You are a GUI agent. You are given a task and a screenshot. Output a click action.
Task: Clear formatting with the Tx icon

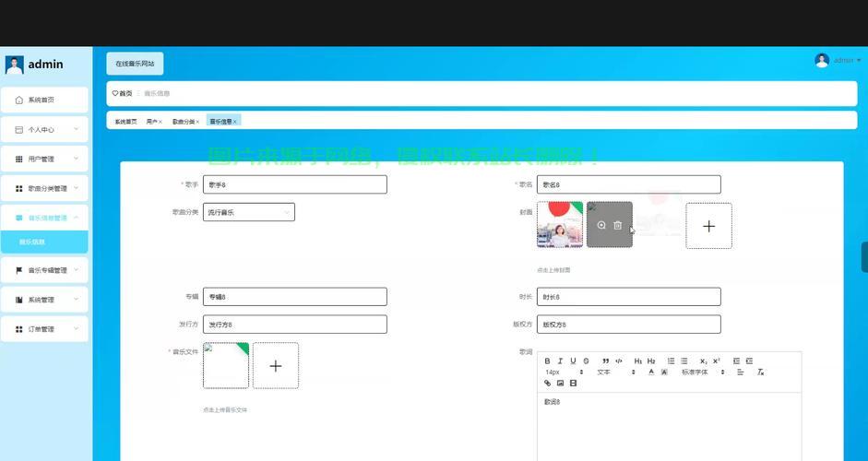(761, 372)
